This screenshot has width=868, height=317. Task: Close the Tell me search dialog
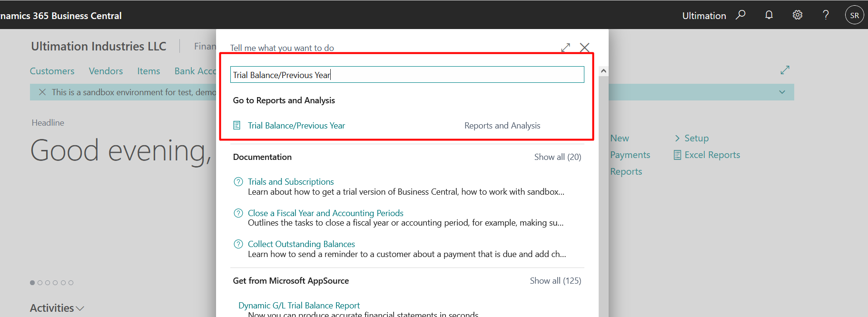pyautogui.click(x=585, y=48)
